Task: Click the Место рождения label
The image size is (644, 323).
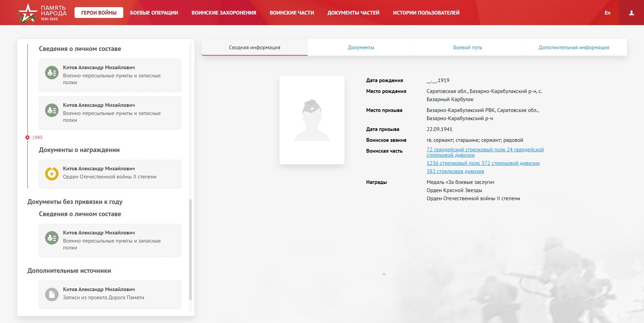Action: tap(386, 91)
